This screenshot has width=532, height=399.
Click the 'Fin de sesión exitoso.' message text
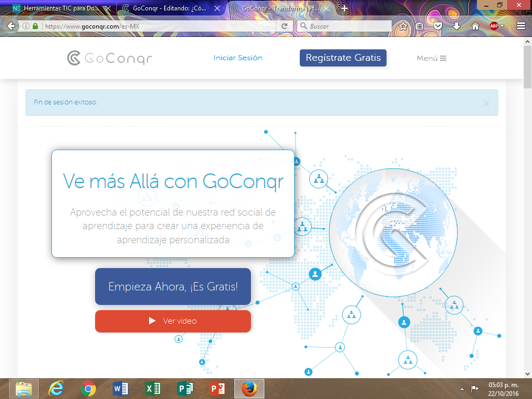pyautogui.click(x=65, y=102)
